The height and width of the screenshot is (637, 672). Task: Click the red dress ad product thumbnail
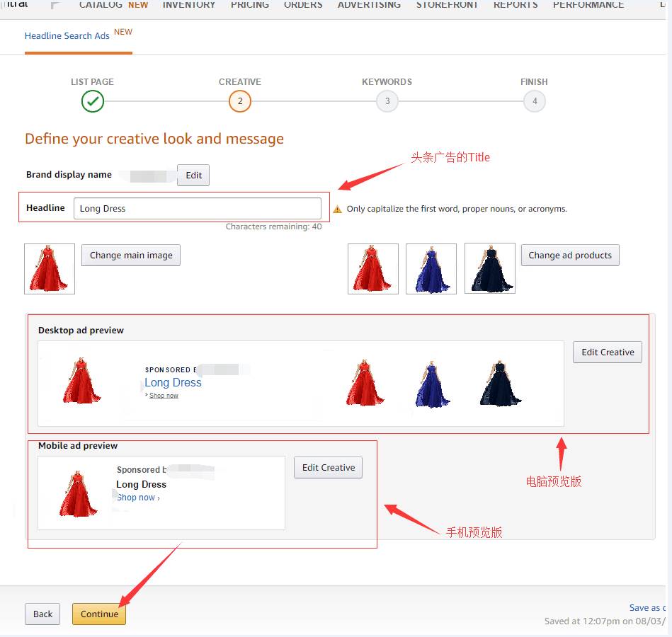click(373, 269)
